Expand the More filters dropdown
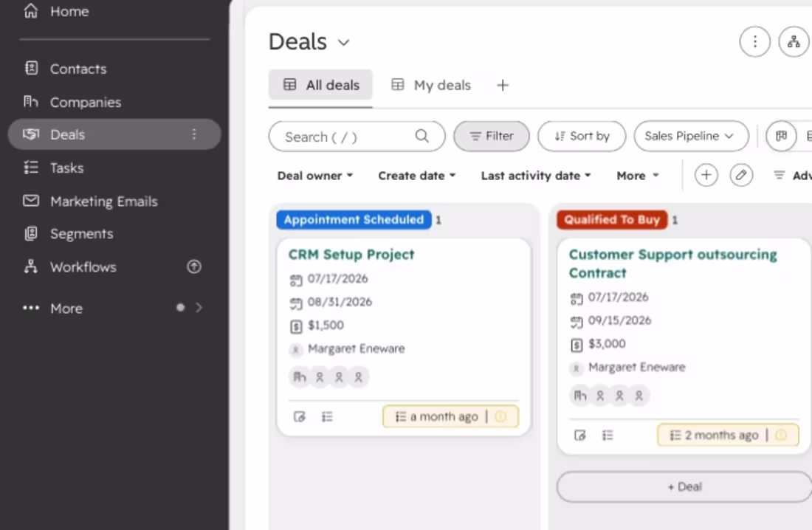The width and height of the screenshot is (812, 530). 638,176
